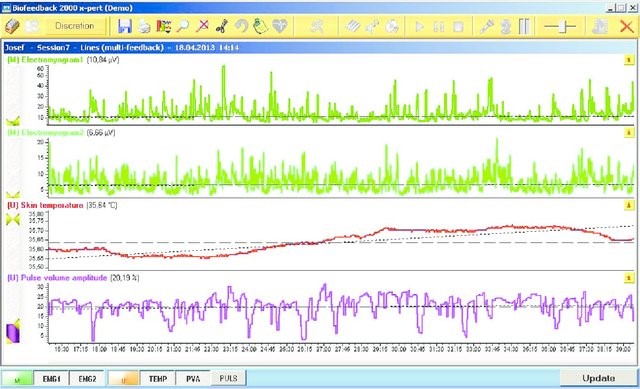Click the greyed figure icon beside microphone
Image resolution: width=640 pixels, height=389 pixels.
(505, 27)
